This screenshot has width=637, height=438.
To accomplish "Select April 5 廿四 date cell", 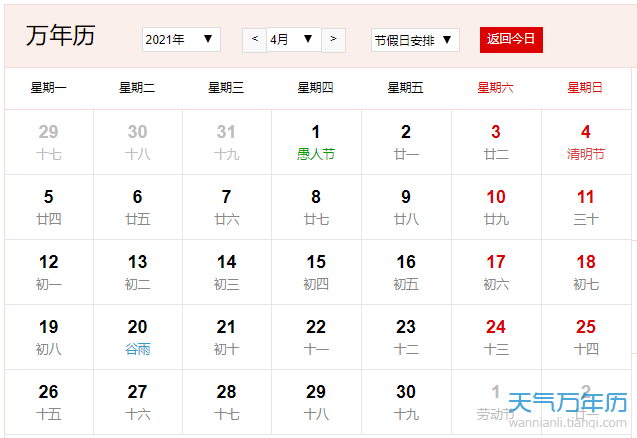I will 49,207.
